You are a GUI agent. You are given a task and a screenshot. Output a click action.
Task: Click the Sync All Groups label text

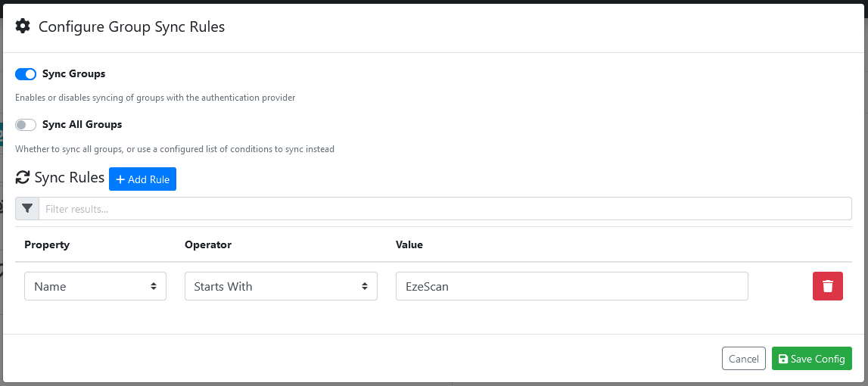[82, 125]
